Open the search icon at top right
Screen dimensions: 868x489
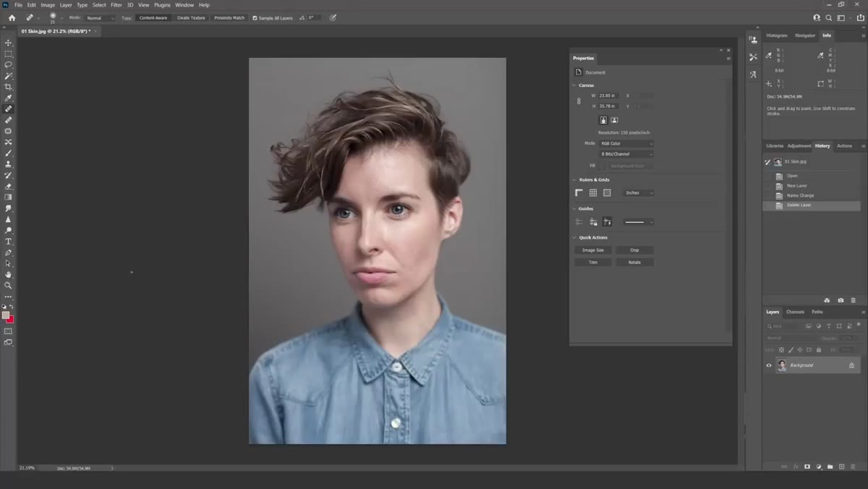829,17
